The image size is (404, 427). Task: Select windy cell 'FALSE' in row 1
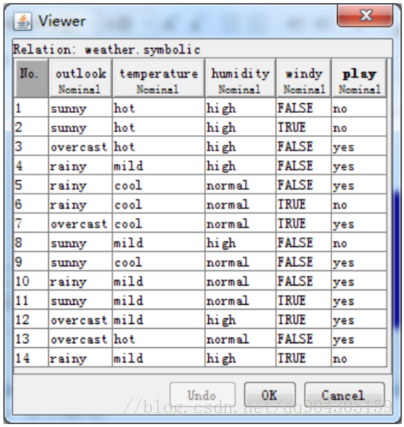coord(304,108)
